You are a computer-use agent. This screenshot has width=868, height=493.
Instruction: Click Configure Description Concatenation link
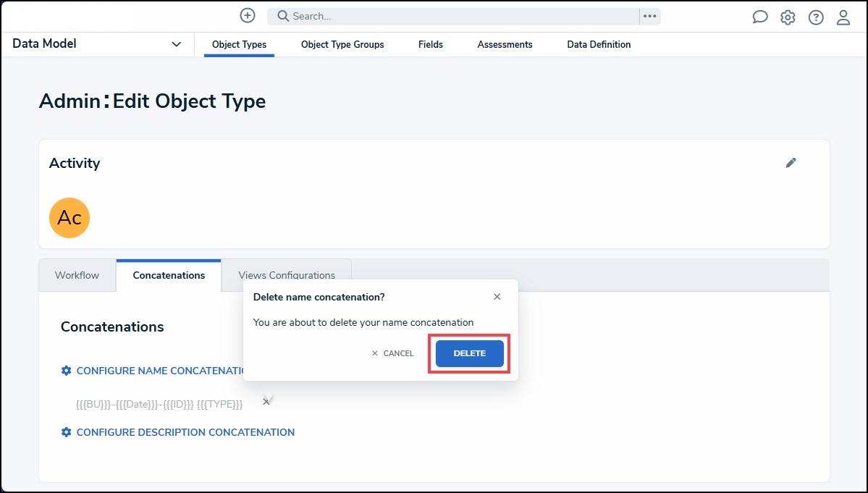point(185,432)
